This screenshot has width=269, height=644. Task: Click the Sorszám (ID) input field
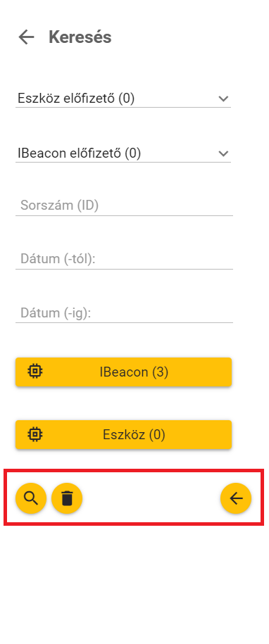pyautogui.click(x=124, y=206)
